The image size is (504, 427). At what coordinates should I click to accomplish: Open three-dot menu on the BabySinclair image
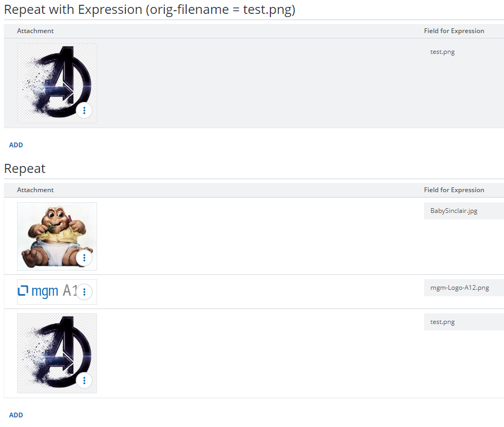[84, 258]
